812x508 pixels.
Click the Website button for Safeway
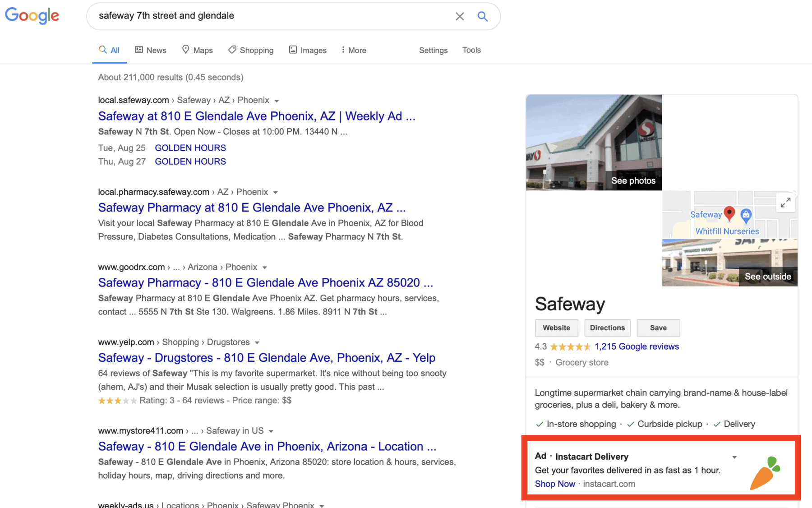556,328
